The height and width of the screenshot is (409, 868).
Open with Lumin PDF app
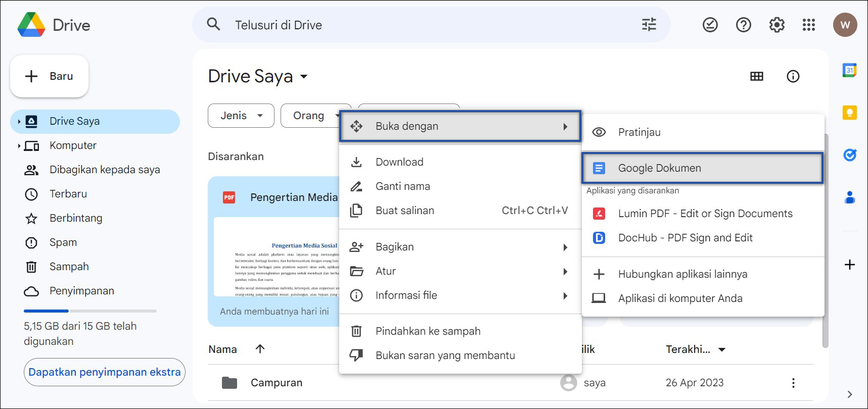(703, 214)
